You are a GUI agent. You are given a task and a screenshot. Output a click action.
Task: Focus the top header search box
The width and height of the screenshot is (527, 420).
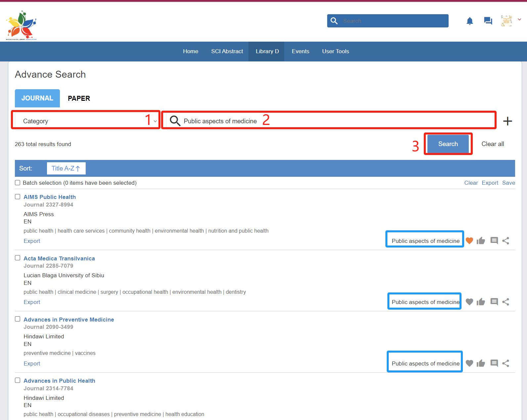394,21
